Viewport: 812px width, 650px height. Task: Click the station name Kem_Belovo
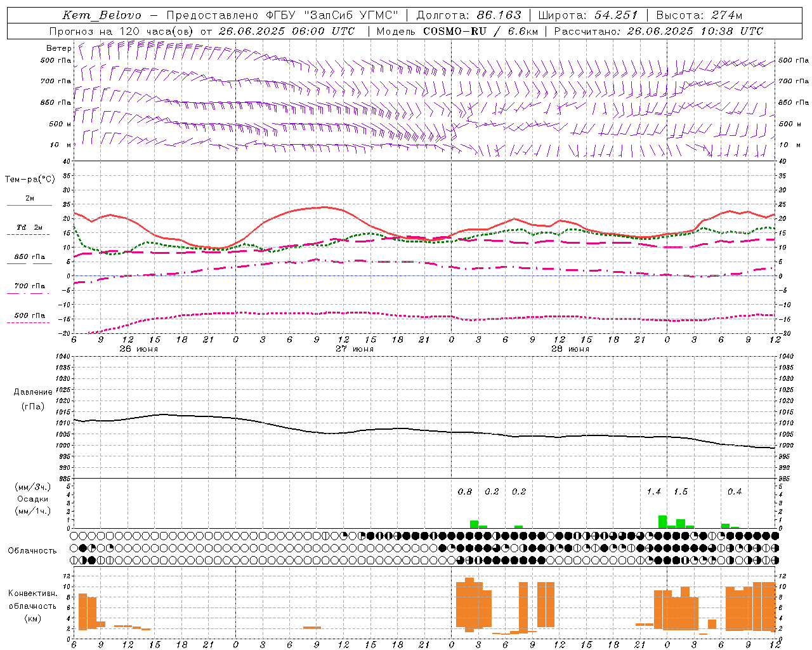tap(101, 15)
